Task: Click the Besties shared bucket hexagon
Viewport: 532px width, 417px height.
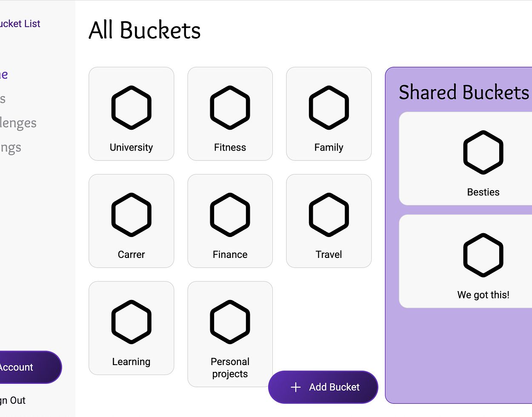Action: coord(483,152)
